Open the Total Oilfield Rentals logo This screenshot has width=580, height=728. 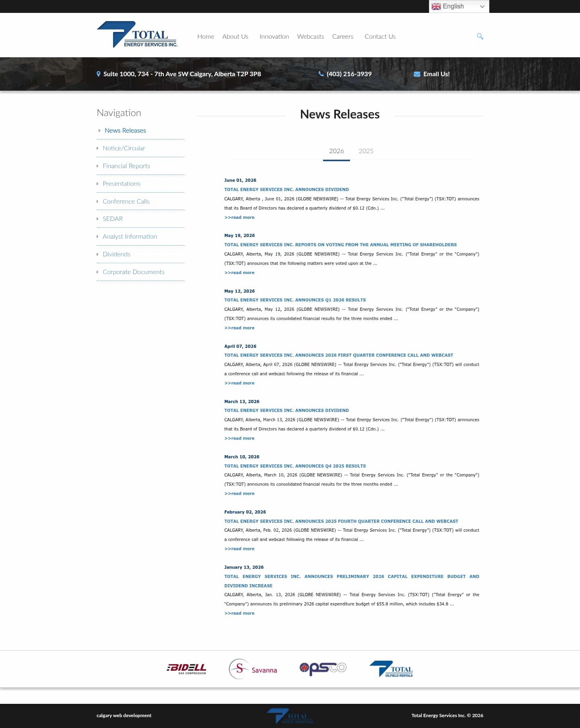(x=391, y=669)
